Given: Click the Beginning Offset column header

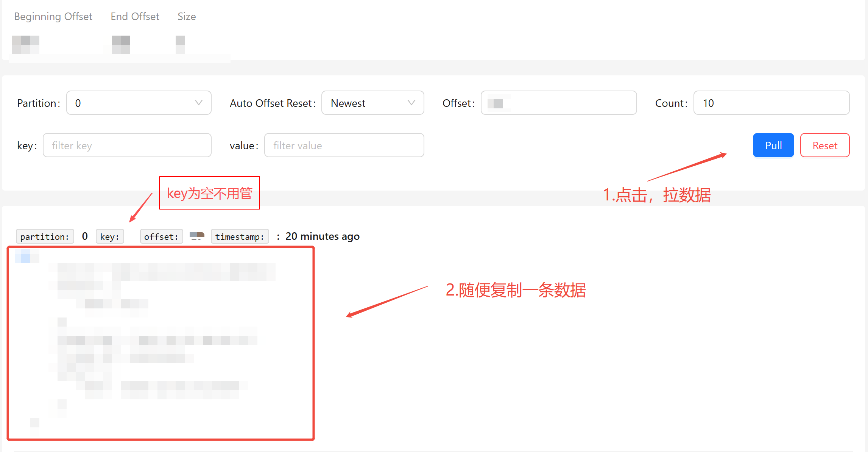Looking at the screenshot, I should pos(53,17).
